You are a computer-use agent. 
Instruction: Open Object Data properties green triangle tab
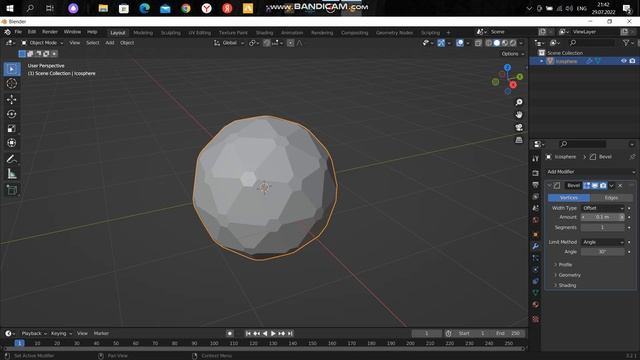click(x=535, y=293)
